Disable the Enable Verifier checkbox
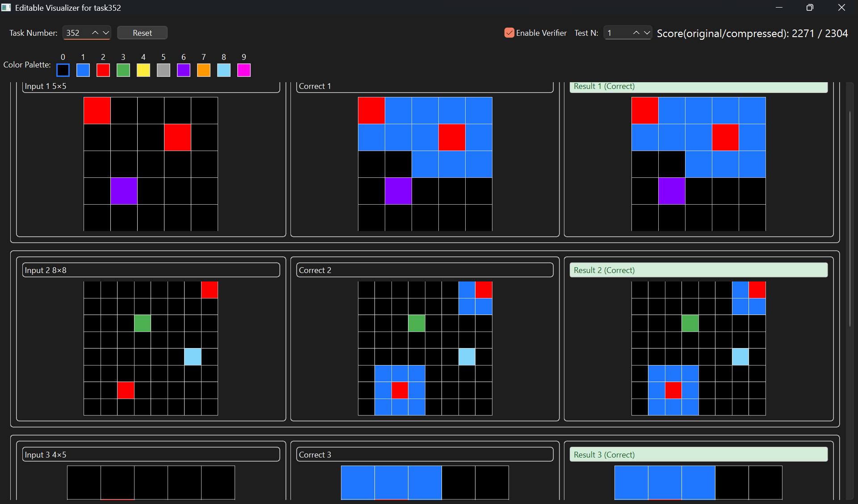The width and height of the screenshot is (858, 504). [509, 33]
